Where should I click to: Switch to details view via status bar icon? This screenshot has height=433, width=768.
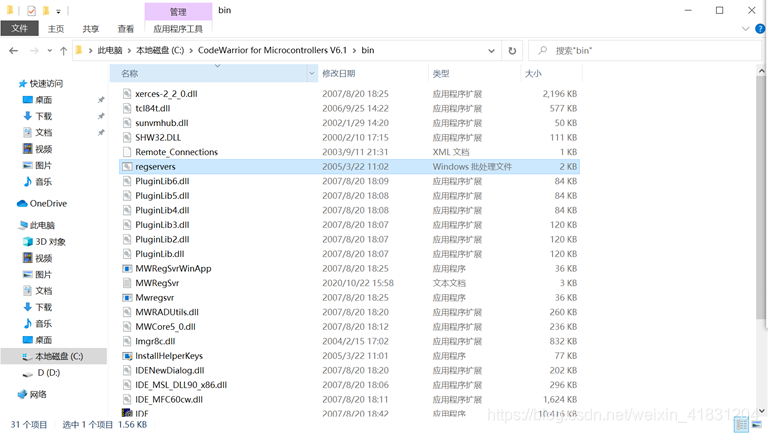[x=742, y=425]
